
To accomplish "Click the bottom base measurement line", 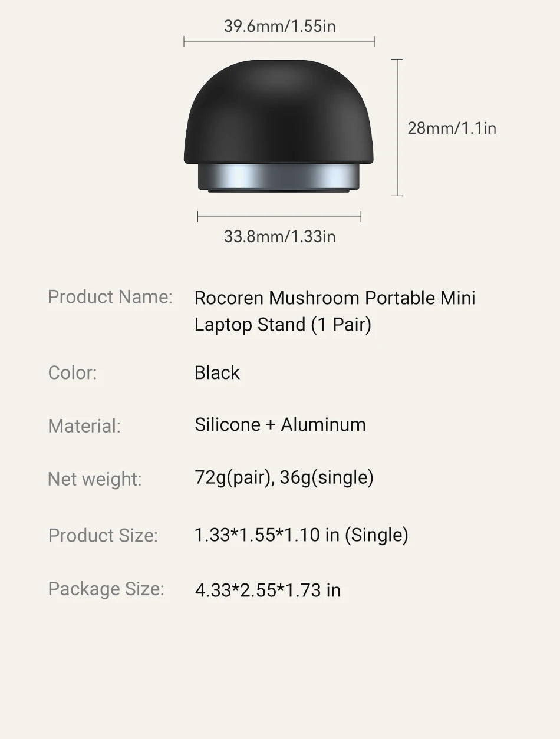I will pyautogui.click(x=279, y=217).
